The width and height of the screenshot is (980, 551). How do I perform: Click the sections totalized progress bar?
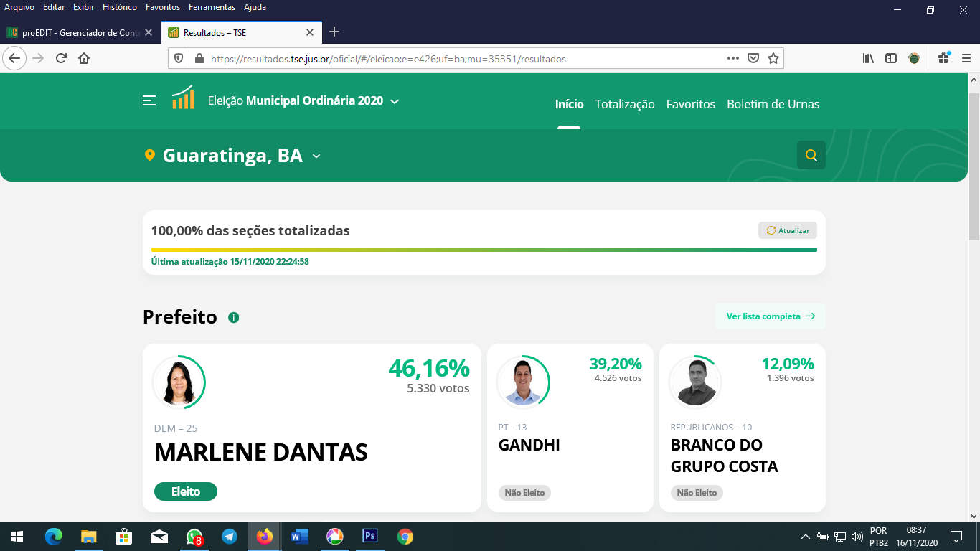point(484,250)
